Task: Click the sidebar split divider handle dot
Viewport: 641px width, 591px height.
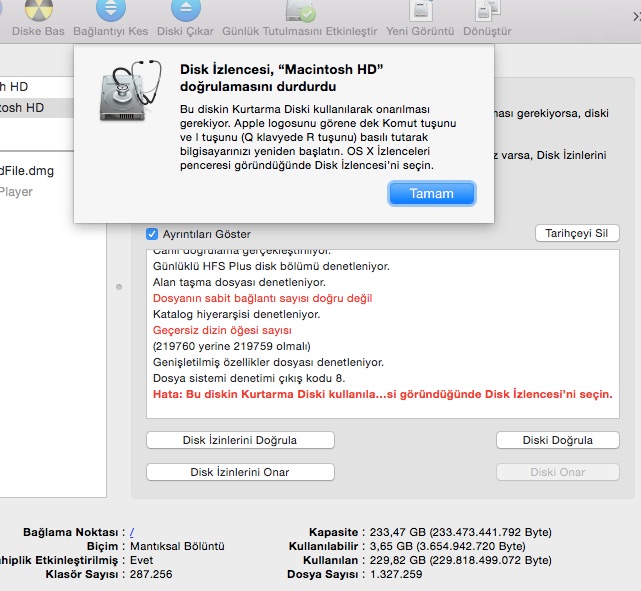Action: pos(120,288)
